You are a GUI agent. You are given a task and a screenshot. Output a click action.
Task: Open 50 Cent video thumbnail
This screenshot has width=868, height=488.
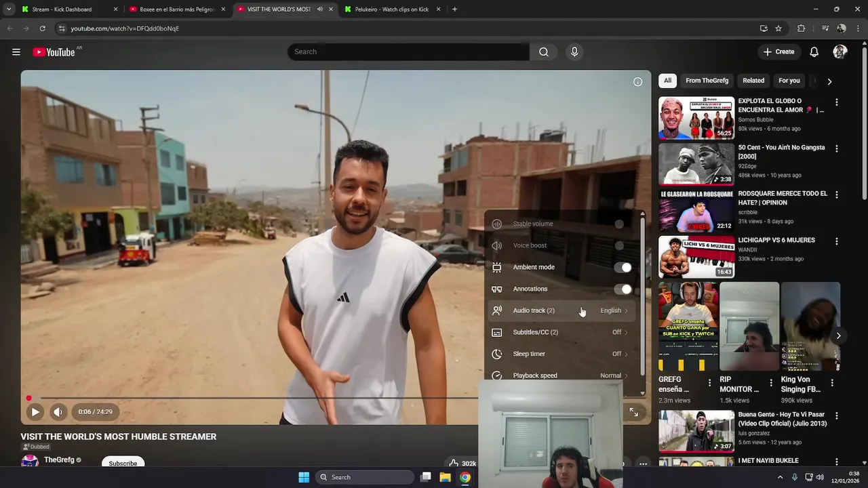point(696,164)
